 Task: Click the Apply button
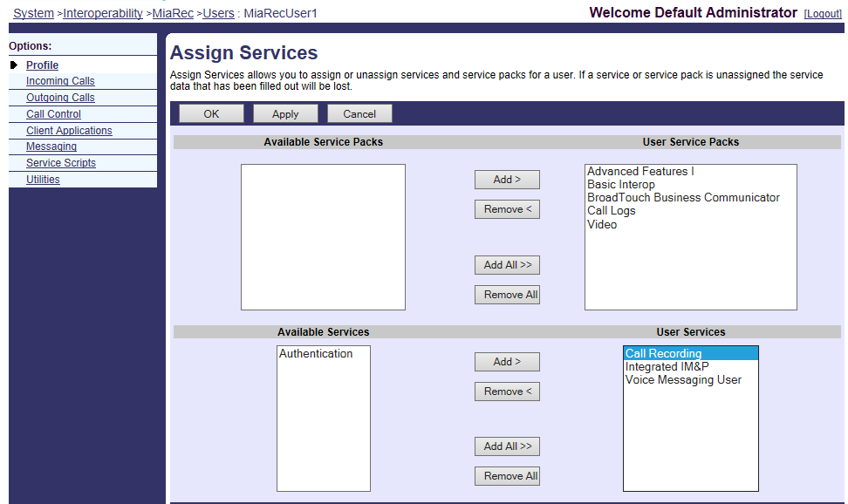coord(285,113)
